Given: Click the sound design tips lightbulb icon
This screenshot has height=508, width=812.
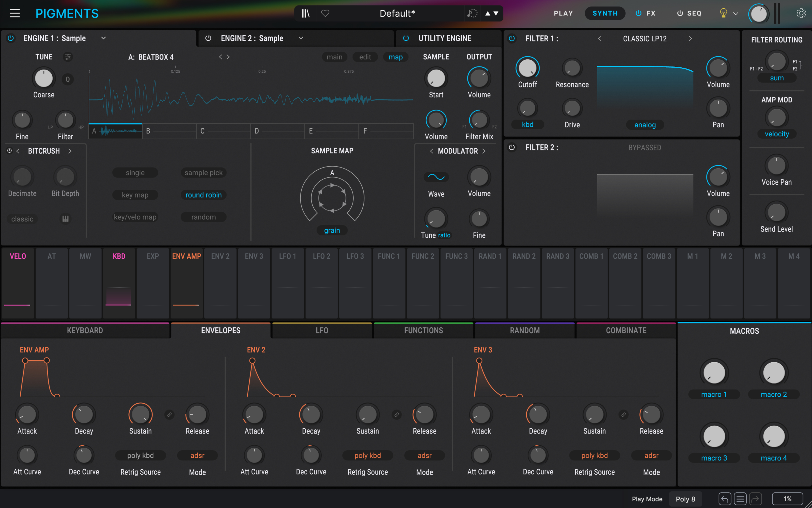Looking at the screenshot, I should pyautogui.click(x=723, y=14).
